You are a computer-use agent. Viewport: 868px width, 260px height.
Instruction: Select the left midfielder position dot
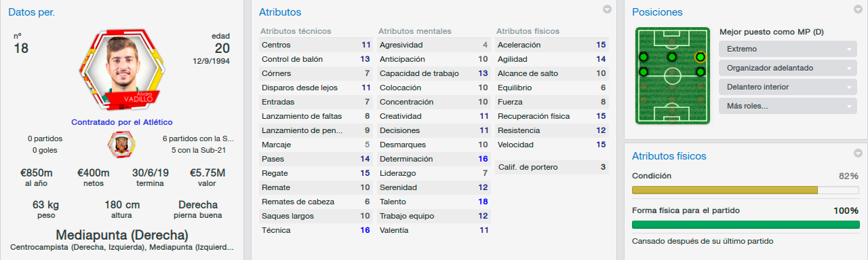click(643, 71)
